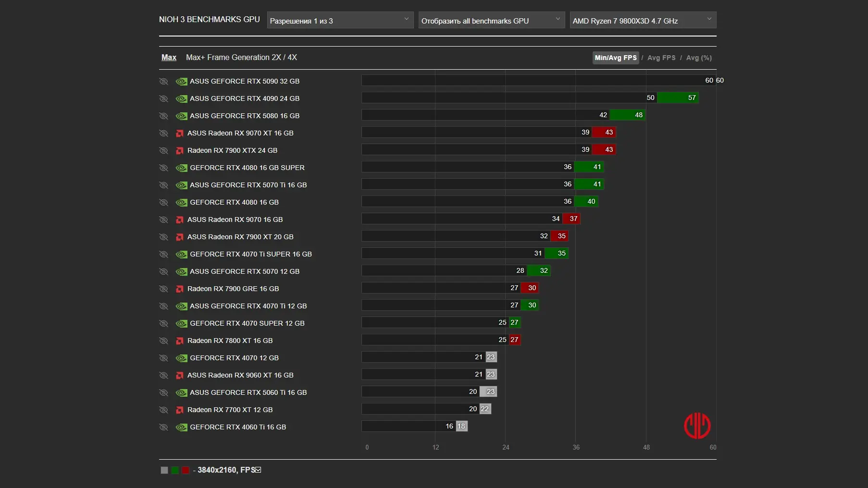Click the NIOH 3 BENCHMARKS GPU heading
The image size is (868, 488).
[210, 20]
